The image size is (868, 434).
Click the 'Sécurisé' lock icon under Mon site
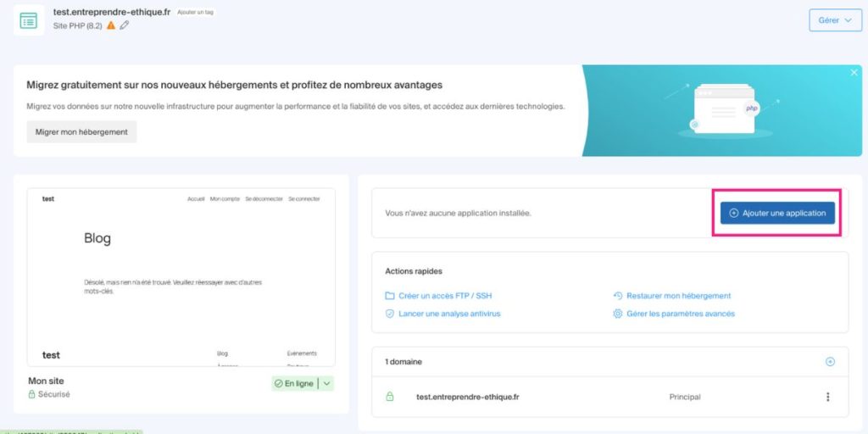coord(31,394)
